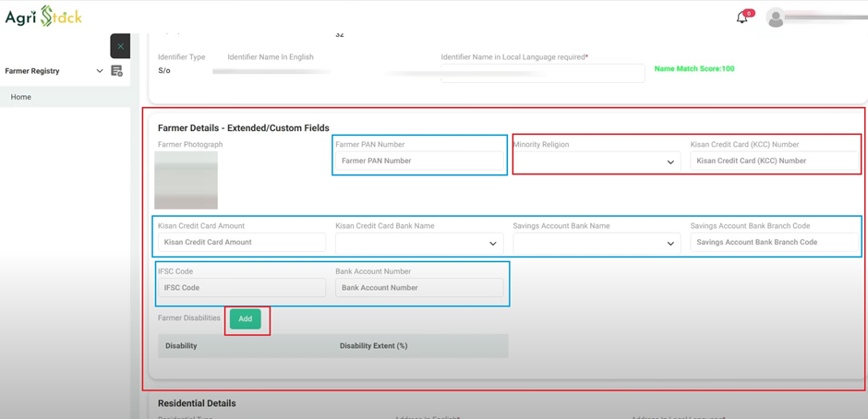Click the registry form icon beside Farmer Registry
The width and height of the screenshot is (868, 419).
[116, 71]
